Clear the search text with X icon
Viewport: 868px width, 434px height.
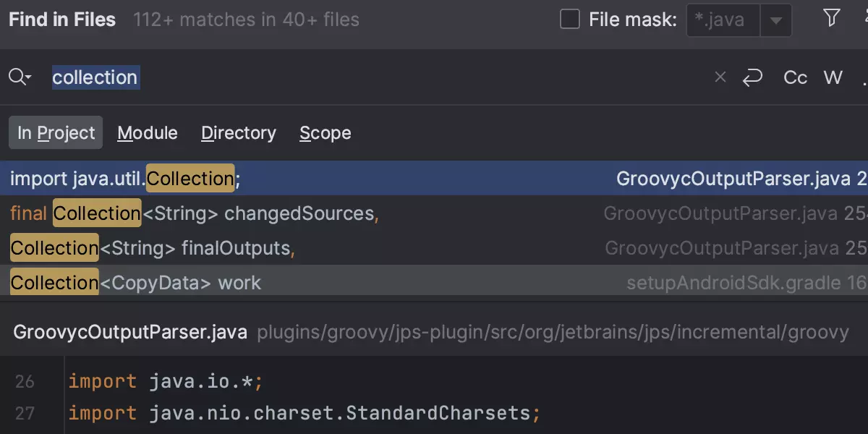pos(720,77)
